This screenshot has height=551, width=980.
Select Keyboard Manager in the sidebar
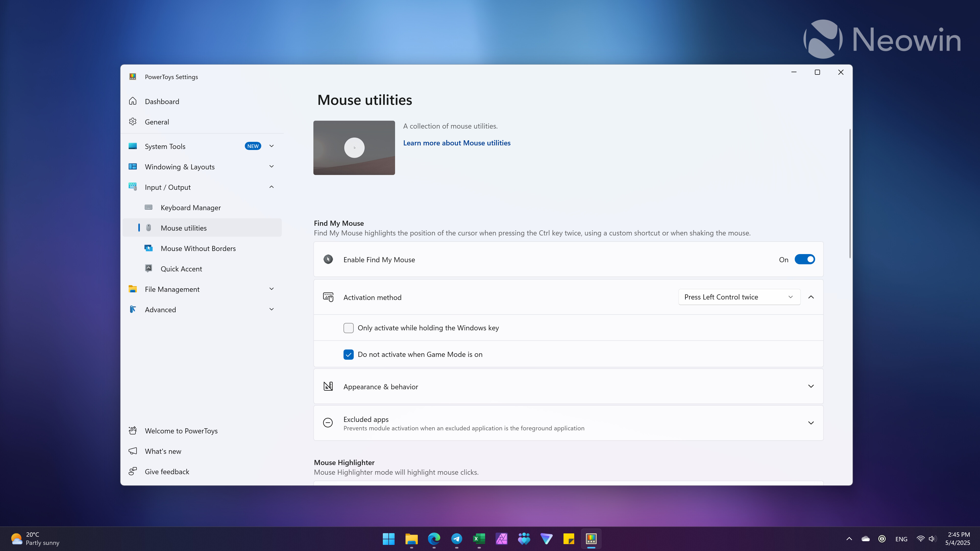(x=202, y=207)
